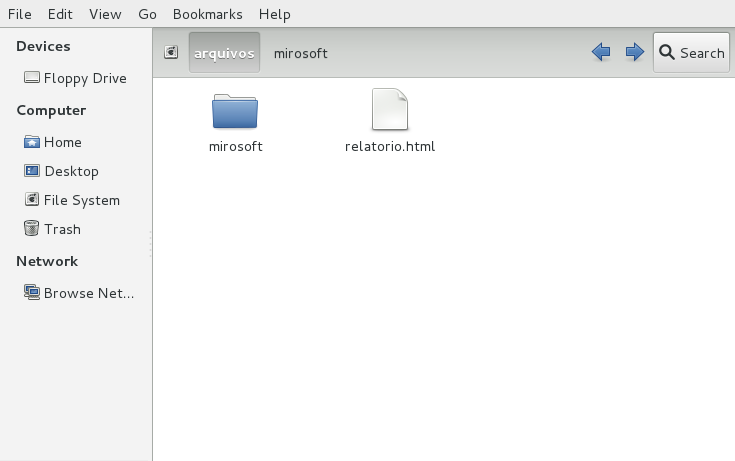Jump to mirosoft in path bar
This screenshot has height=461, width=735.
point(300,53)
